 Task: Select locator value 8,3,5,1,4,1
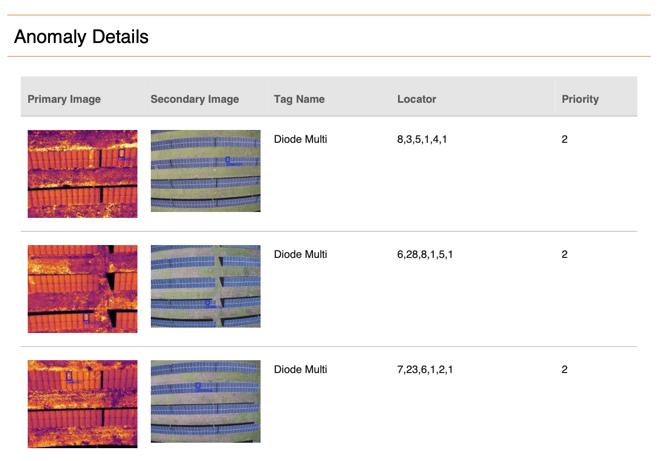tap(422, 140)
